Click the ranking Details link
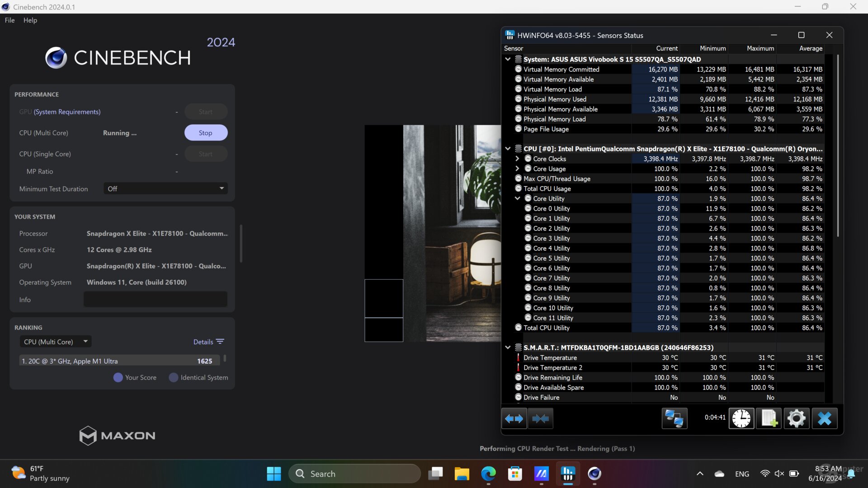The width and height of the screenshot is (868, 488). (x=203, y=342)
